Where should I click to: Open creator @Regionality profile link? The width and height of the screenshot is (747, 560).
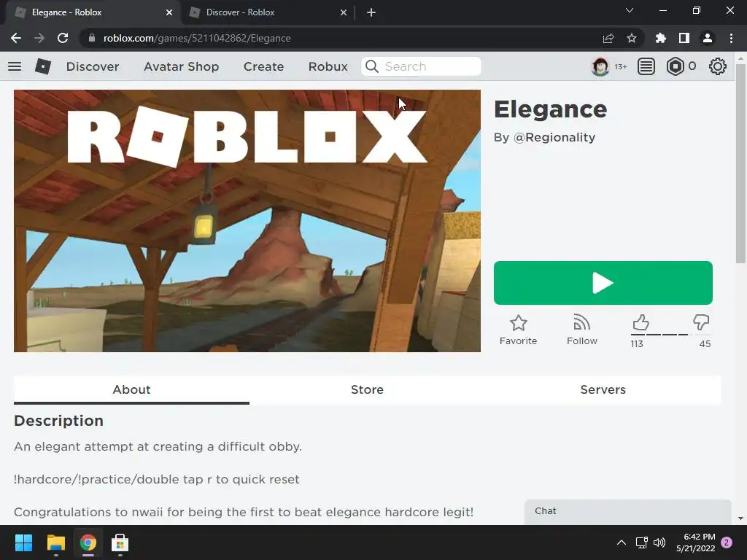point(554,137)
